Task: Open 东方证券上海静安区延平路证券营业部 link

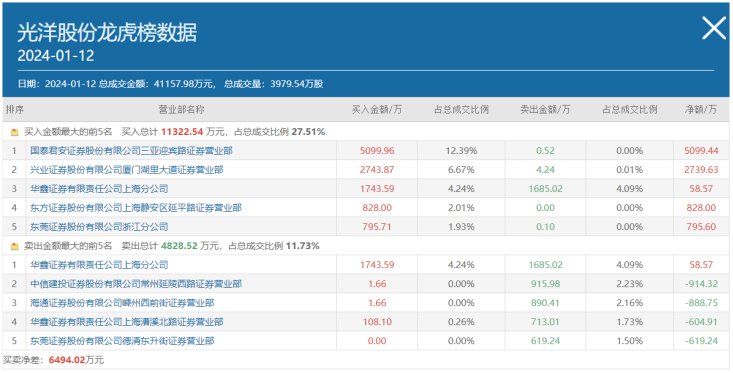Action: (136, 208)
